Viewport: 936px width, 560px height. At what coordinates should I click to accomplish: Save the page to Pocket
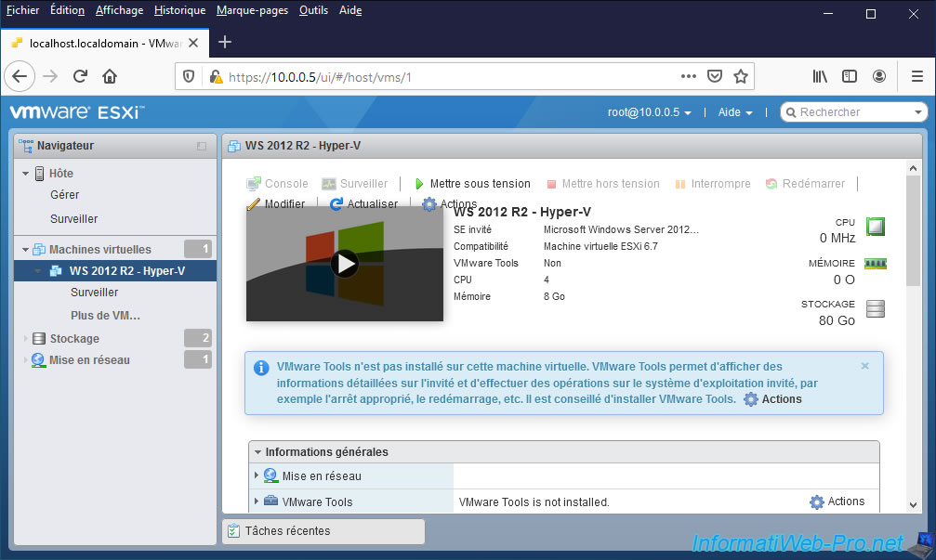point(715,76)
